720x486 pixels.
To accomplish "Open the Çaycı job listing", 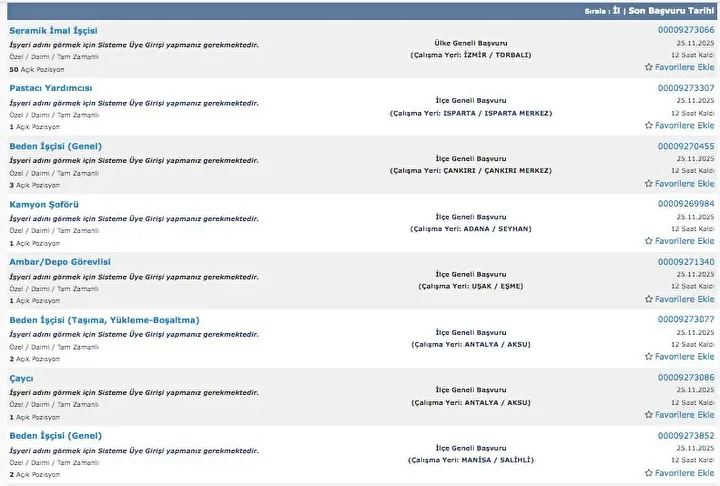I will [21, 378].
